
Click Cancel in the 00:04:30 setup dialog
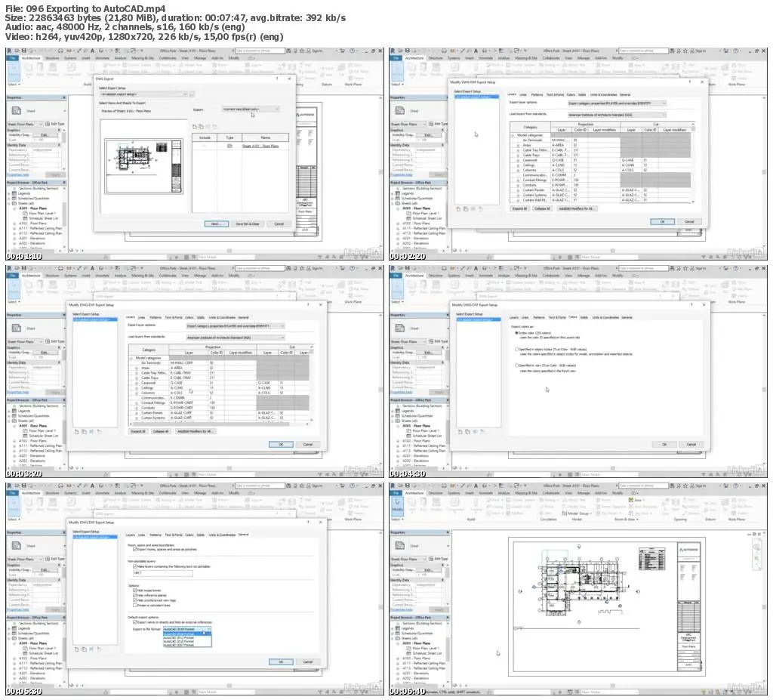coord(691,444)
